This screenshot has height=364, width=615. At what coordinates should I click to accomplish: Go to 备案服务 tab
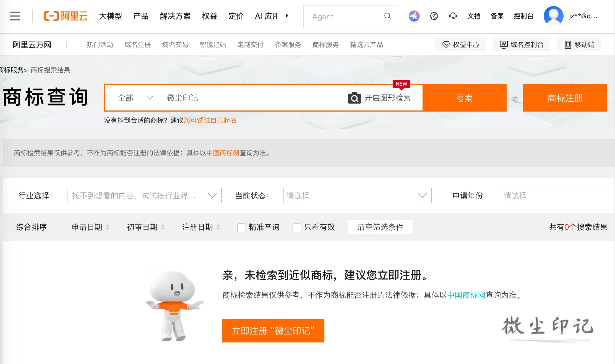(x=288, y=44)
